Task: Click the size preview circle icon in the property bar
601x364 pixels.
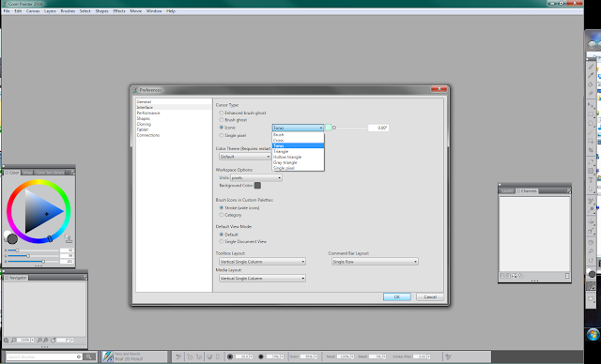Action: 230,356
